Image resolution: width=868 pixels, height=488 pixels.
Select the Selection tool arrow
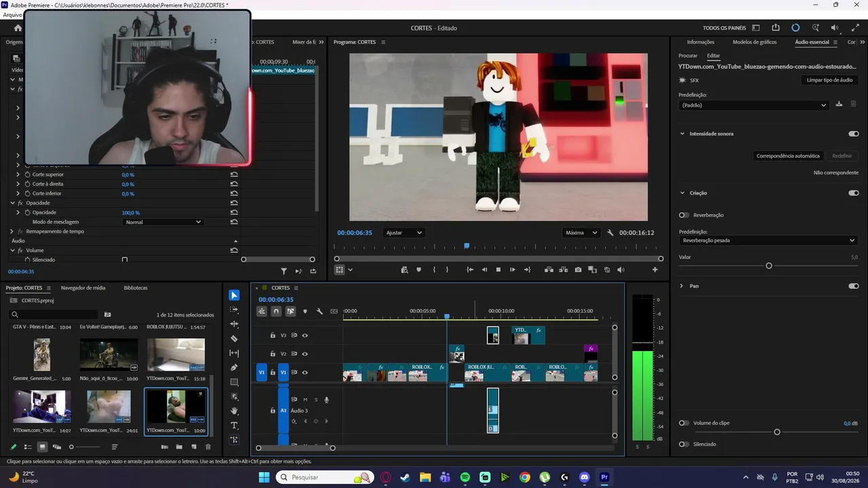[234, 296]
